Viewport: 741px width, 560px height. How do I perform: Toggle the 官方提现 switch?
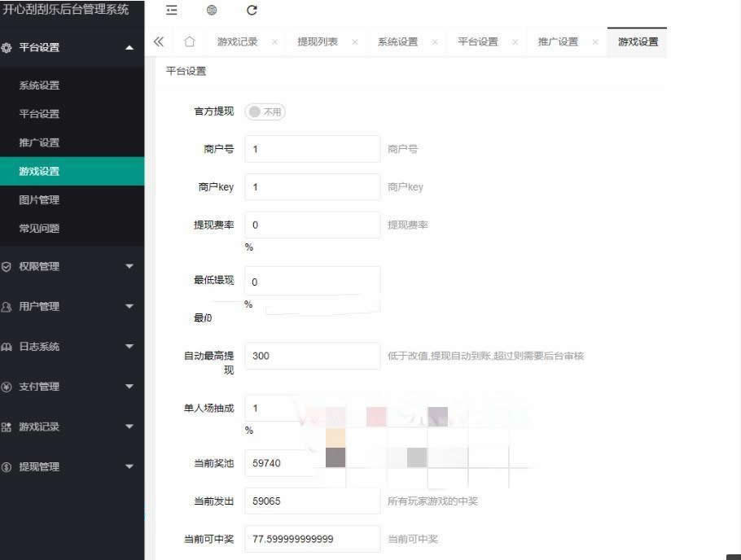(265, 112)
